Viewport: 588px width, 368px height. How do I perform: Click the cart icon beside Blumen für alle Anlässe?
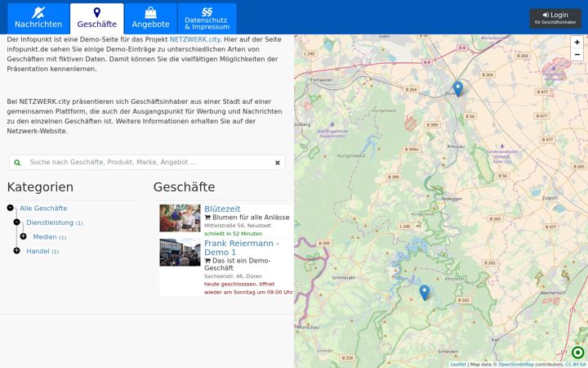(x=207, y=218)
